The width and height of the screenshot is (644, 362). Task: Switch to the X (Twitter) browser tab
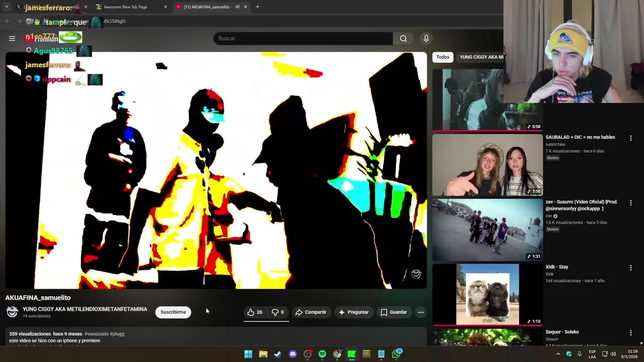[50, 7]
